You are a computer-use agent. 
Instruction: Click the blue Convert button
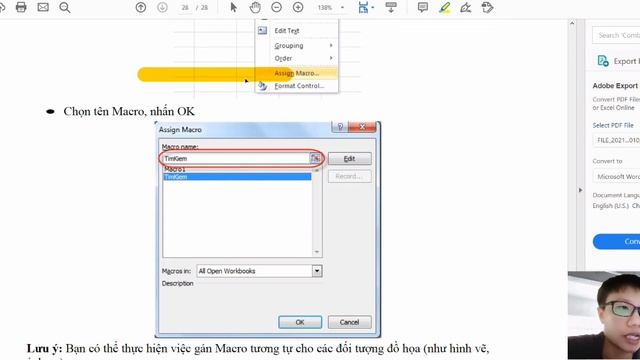(x=616, y=242)
